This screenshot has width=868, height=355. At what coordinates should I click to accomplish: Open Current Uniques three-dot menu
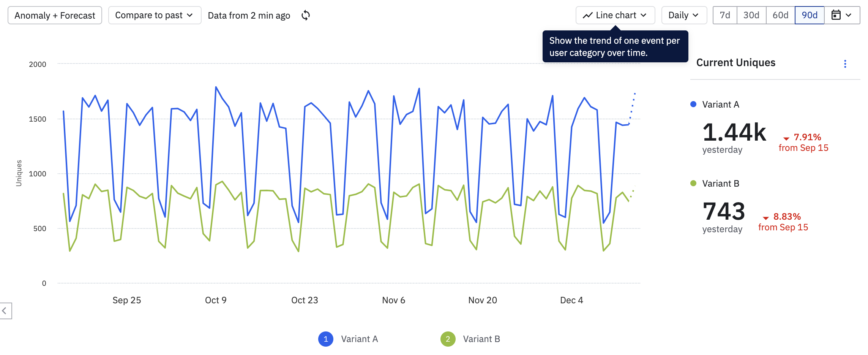click(845, 64)
